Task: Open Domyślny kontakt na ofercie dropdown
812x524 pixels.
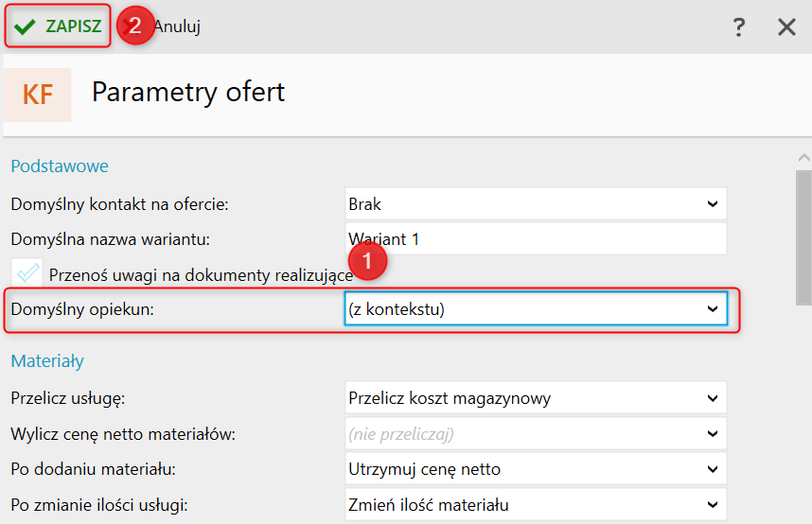Action: 536,203
